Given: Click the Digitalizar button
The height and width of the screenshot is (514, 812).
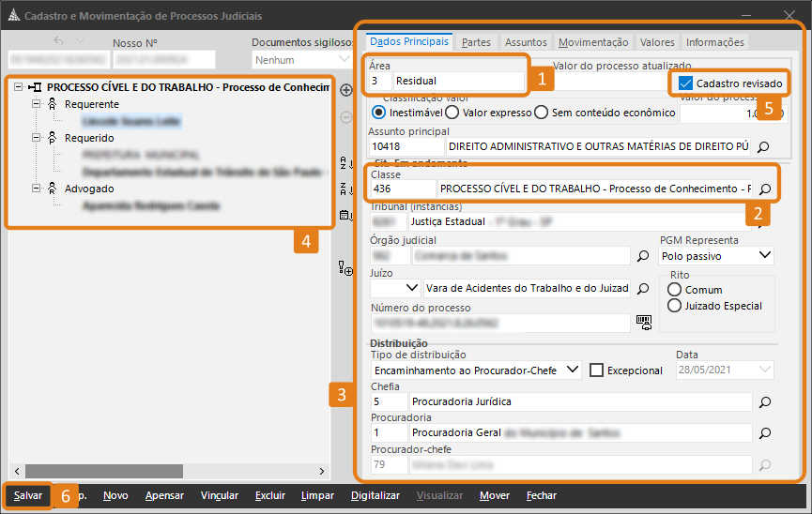Looking at the screenshot, I should pyautogui.click(x=375, y=495).
